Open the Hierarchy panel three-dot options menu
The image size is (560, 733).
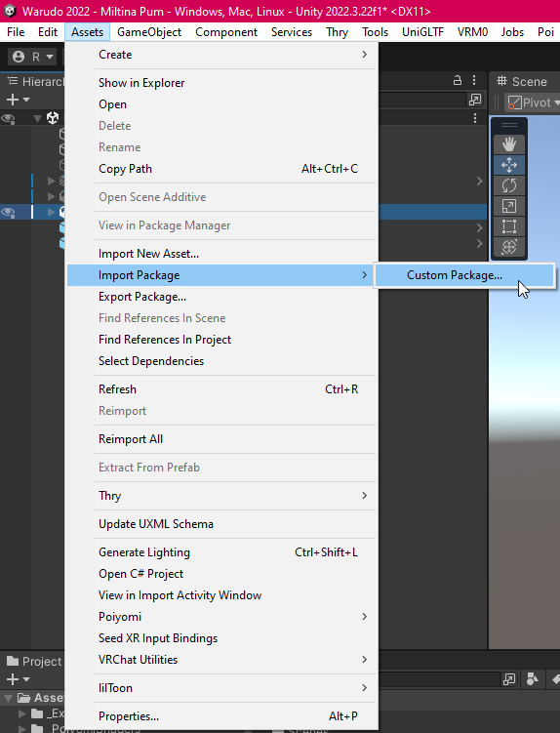[x=474, y=80]
